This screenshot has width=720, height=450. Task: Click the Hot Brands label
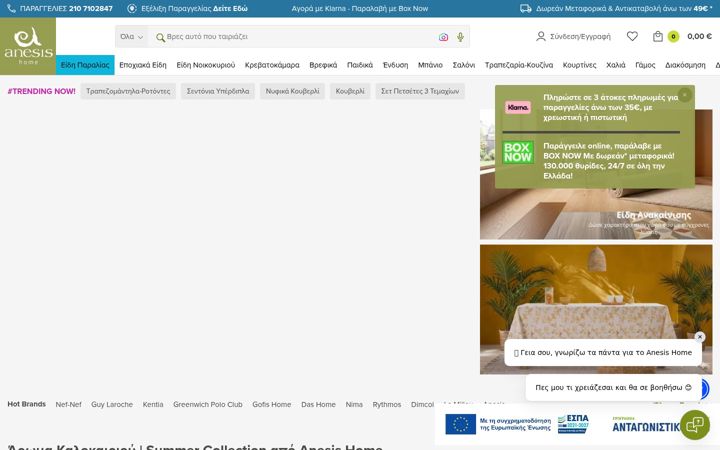[27, 404]
